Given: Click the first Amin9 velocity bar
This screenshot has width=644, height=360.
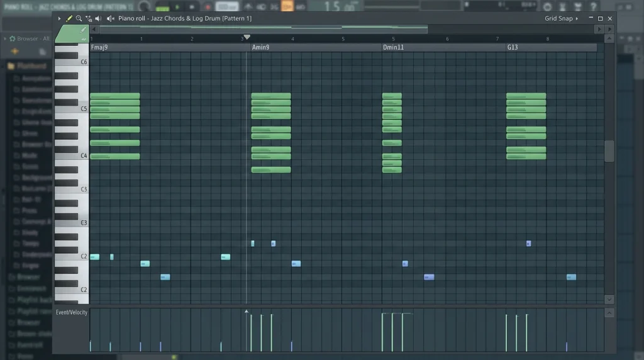Looking at the screenshot, I should coord(252,333).
